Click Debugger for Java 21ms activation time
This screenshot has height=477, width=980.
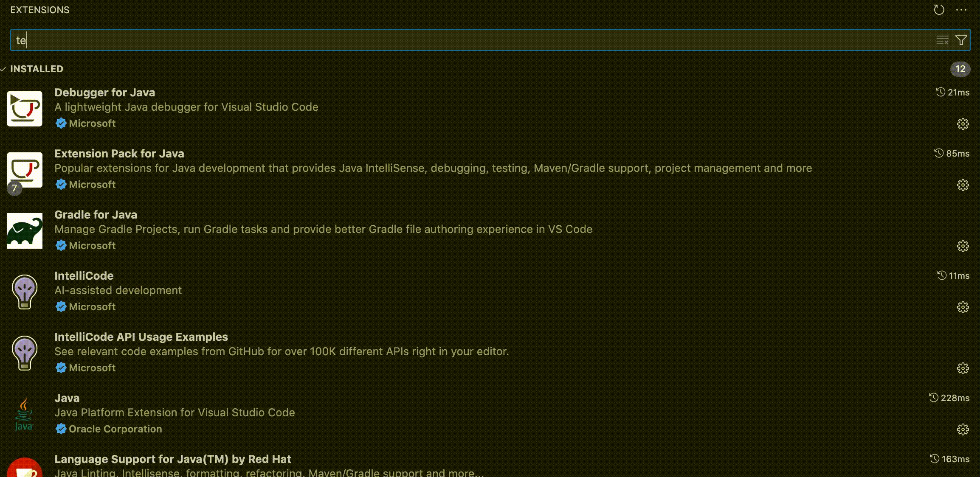(952, 92)
